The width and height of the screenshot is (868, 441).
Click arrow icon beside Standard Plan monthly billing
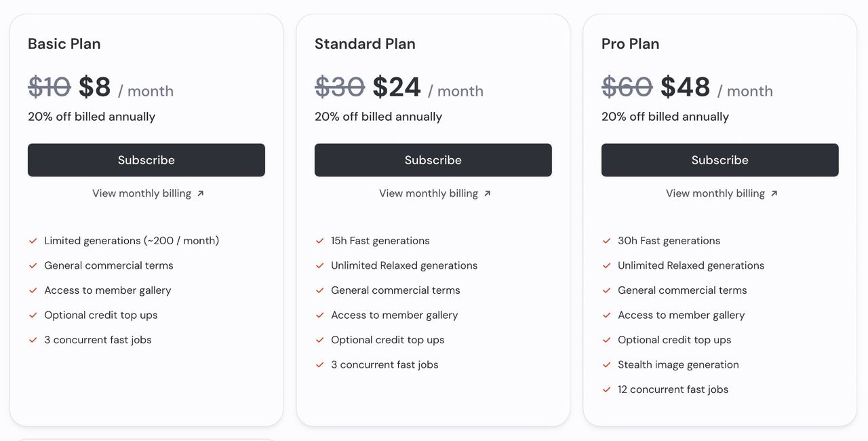(488, 193)
